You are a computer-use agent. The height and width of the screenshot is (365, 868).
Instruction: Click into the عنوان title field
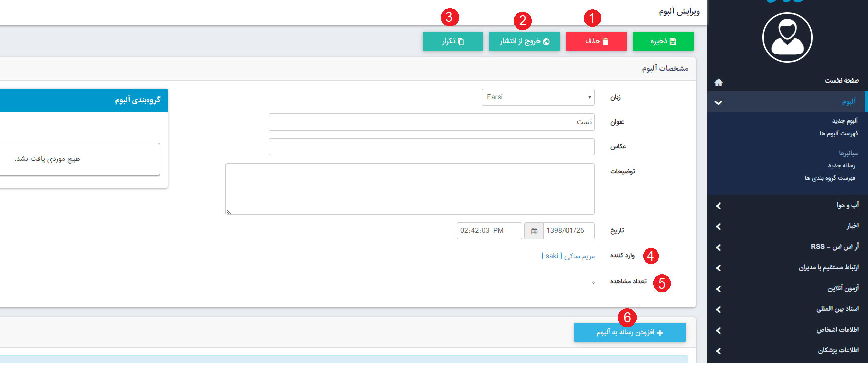pos(431,122)
